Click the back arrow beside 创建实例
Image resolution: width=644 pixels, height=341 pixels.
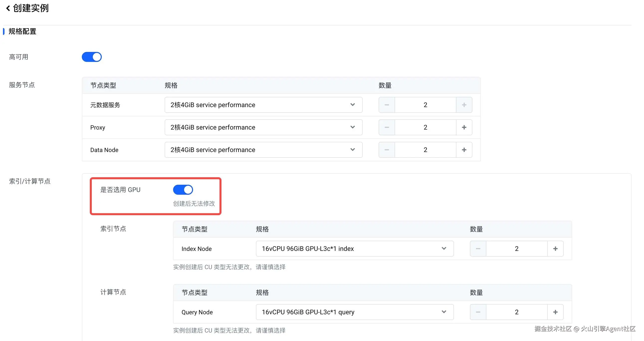pos(8,8)
